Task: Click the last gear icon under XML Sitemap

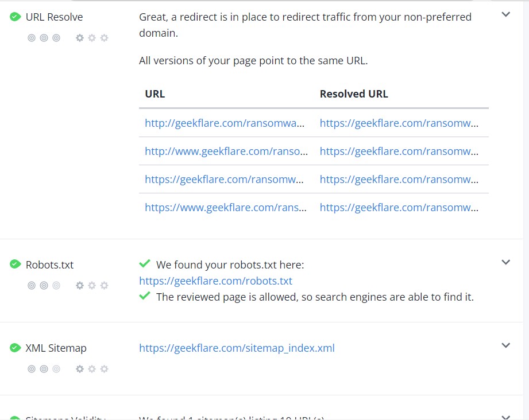Action: pyautogui.click(x=104, y=369)
